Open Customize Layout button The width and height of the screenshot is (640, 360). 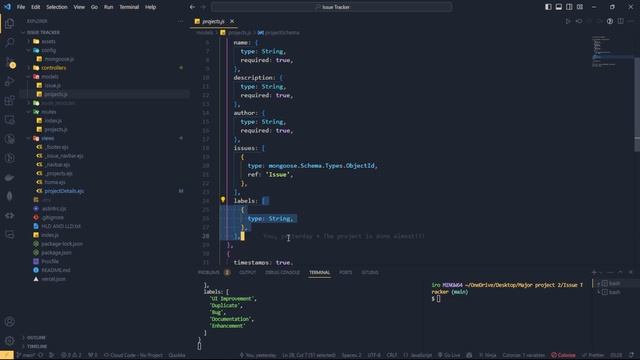point(580,7)
